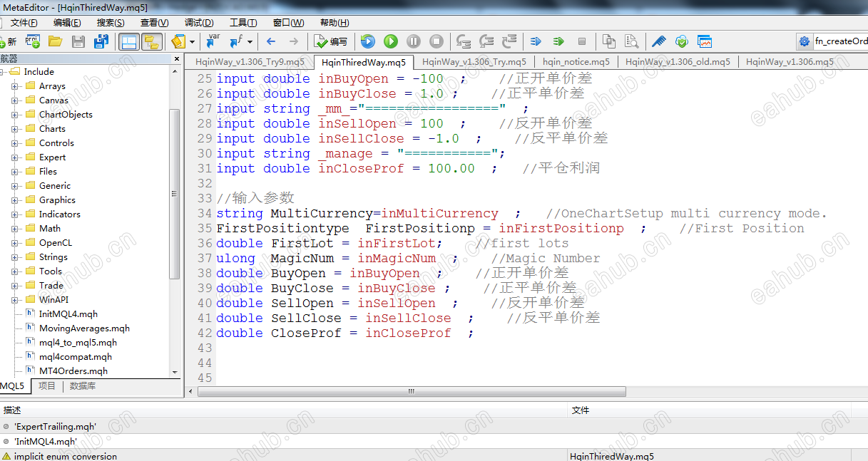Screen dimensions: 868x461
Task: Click editor horizontal scrollbar thumb
Action: coord(412,391)
